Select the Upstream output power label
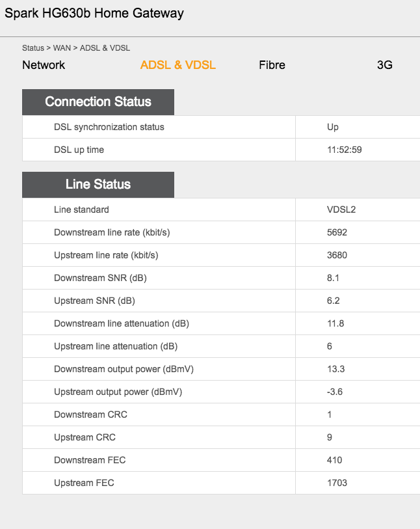Viewport: 420px width, 529px height. click(x=118, y=392)
